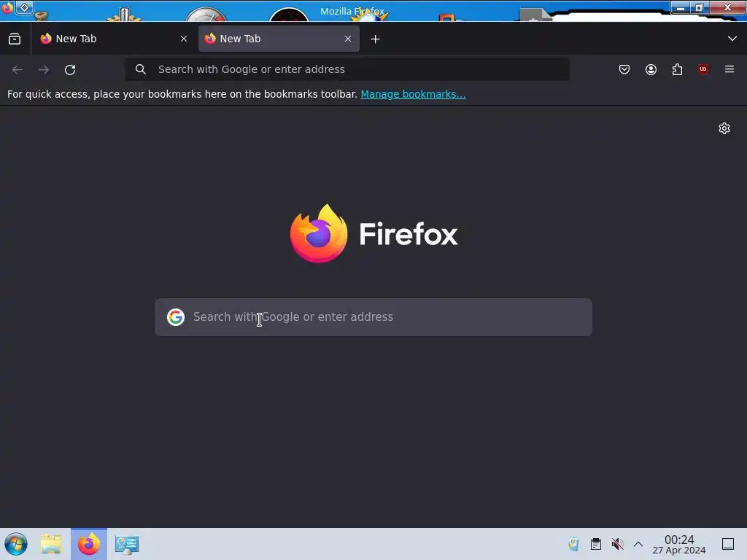This screenshot has width=747, height=560.
Task: Go back one page
Action: [x=18, y=69]
